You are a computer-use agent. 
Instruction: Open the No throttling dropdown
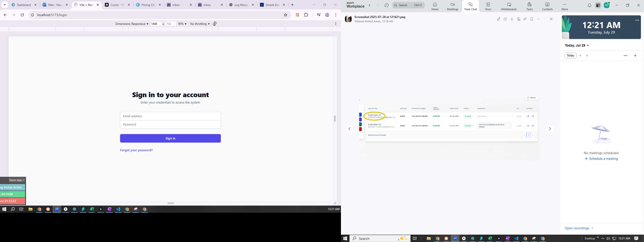coord(200,24)
